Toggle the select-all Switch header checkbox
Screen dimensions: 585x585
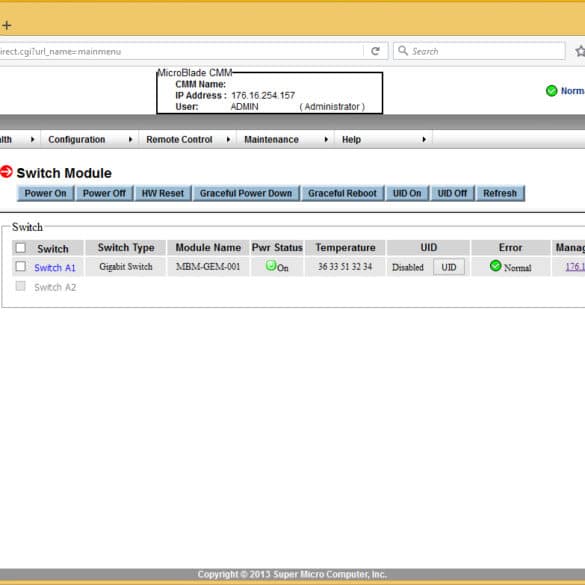point(21,248)
